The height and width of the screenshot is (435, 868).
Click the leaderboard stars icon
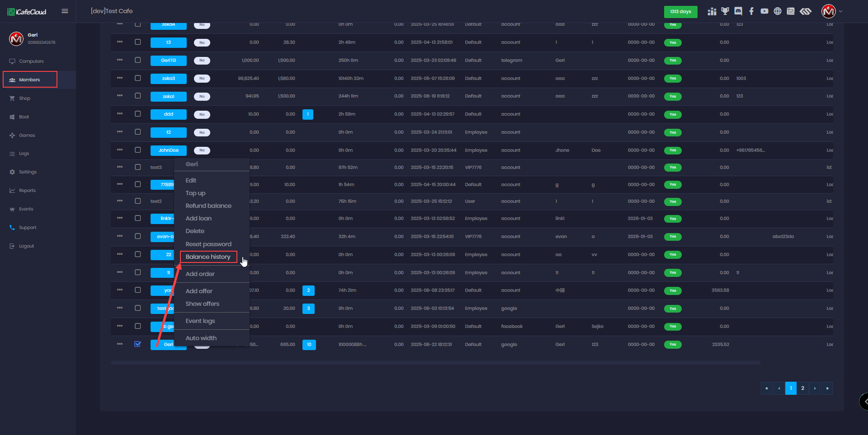[x=712, y=11]
